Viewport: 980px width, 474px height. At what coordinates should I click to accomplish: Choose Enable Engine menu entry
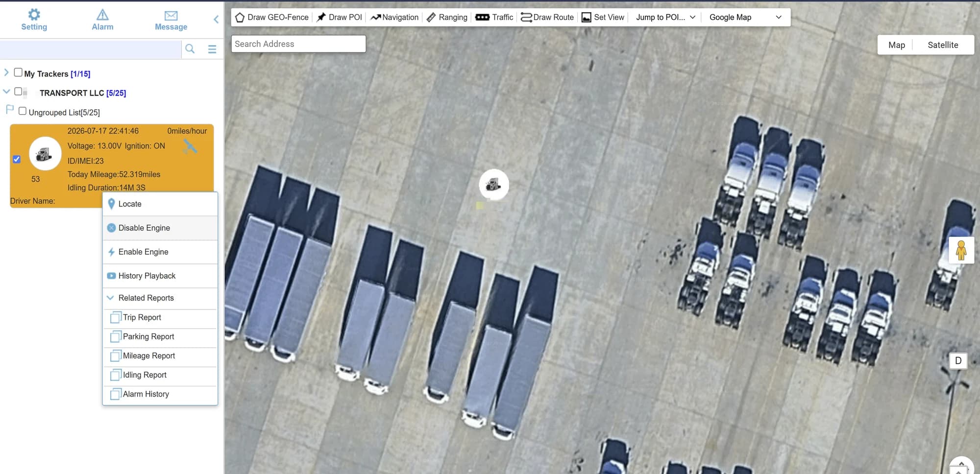(x=160, y=252)
